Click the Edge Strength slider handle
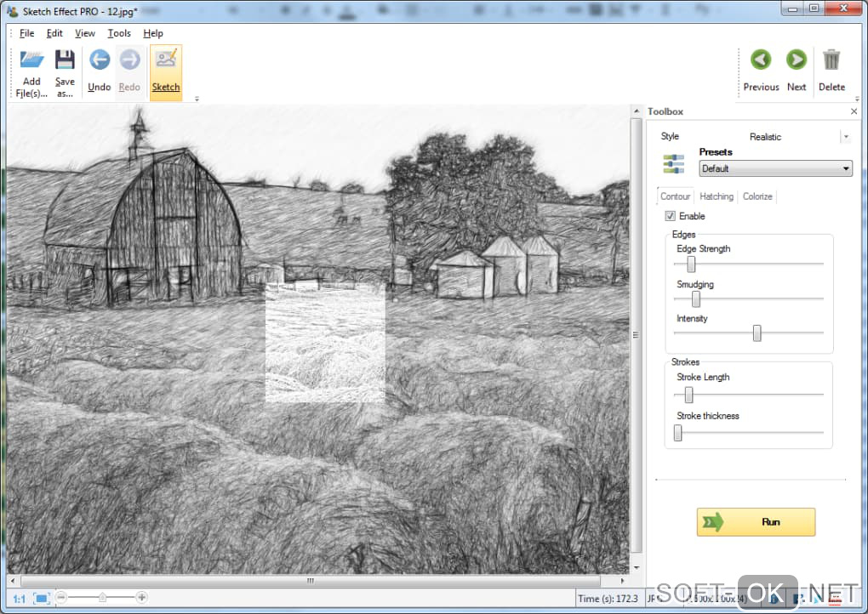Screen dimensions: 868x614 (x=691, y=264)
